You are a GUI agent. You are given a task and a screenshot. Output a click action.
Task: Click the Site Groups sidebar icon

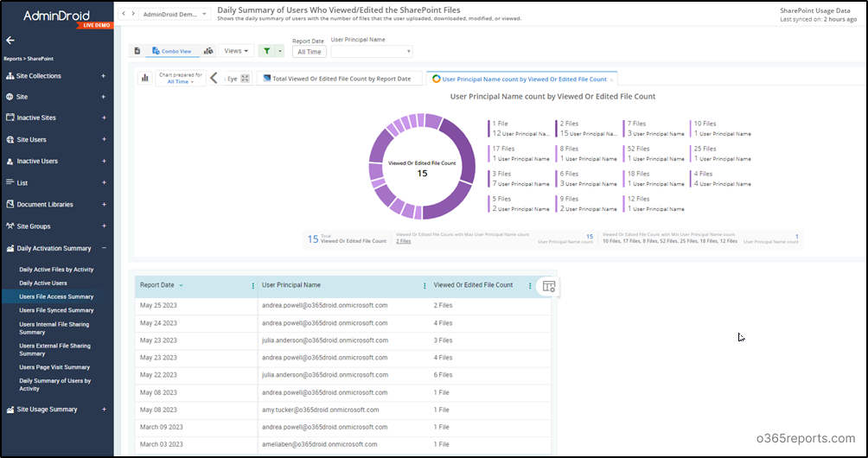[10, 226]
